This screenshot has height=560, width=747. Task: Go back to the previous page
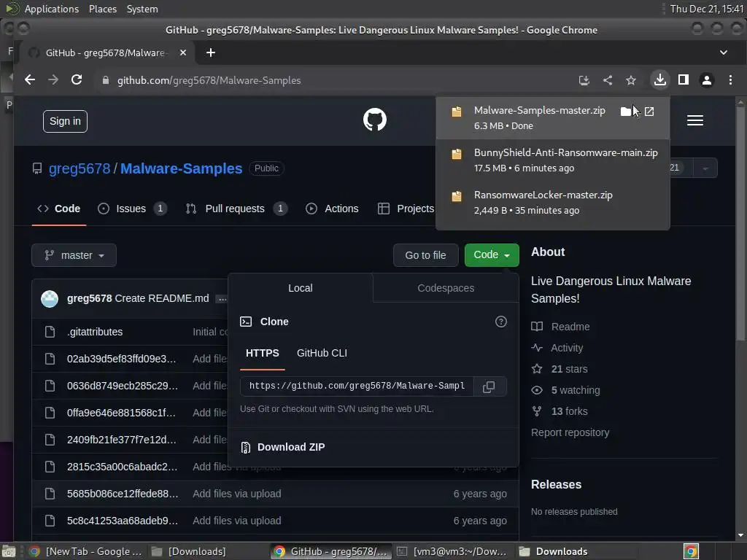tap(29, 80)
